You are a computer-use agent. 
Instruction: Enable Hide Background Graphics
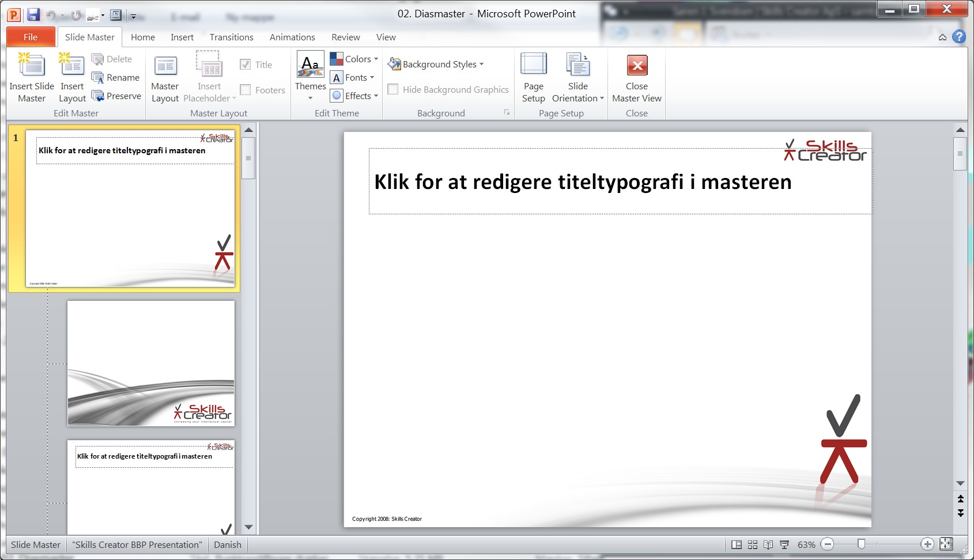click(x=393, y=89)
